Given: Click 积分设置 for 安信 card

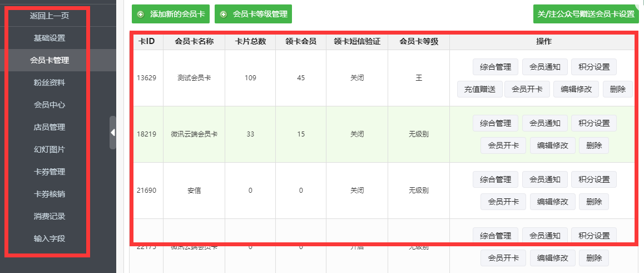Looking at the screenshot, I should pos(594,179).
